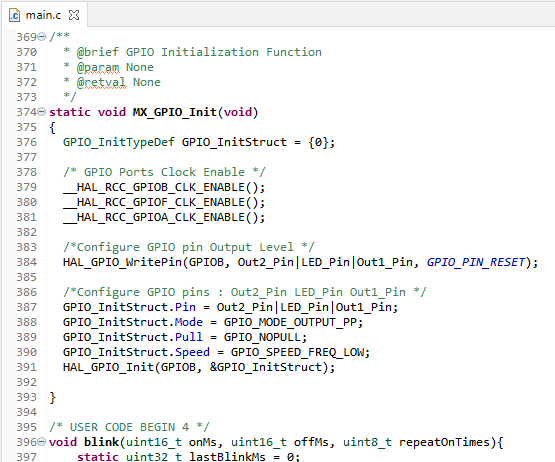The height and width of the screenshot is (462, 555).
Task: Collapse MX_GPIO_Init function at line 374
Action: 41,112
